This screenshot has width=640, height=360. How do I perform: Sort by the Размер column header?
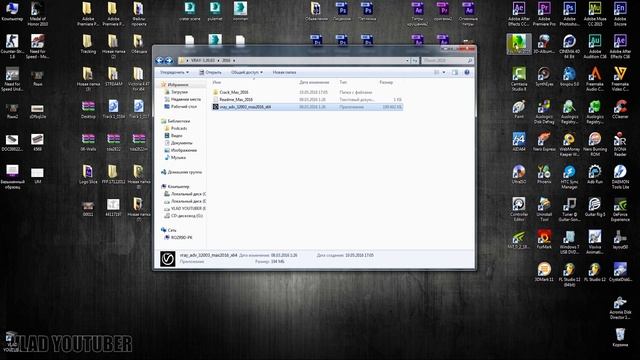(386, 82)
